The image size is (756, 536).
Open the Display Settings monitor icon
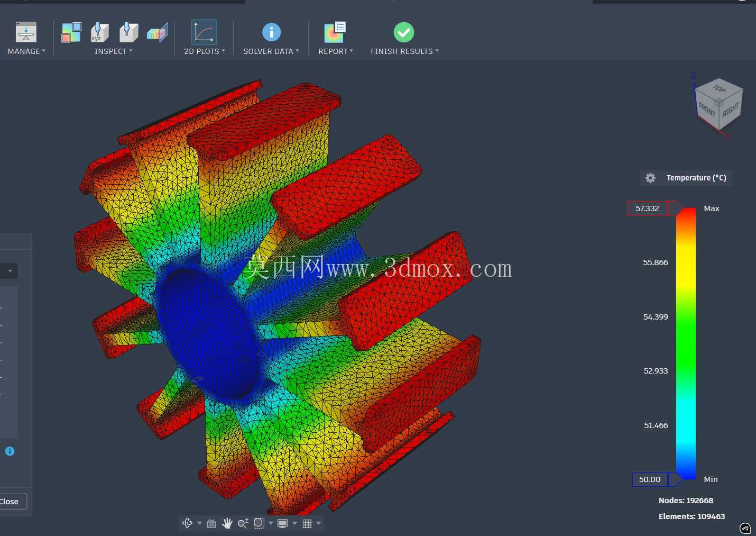tap(283, 523)
